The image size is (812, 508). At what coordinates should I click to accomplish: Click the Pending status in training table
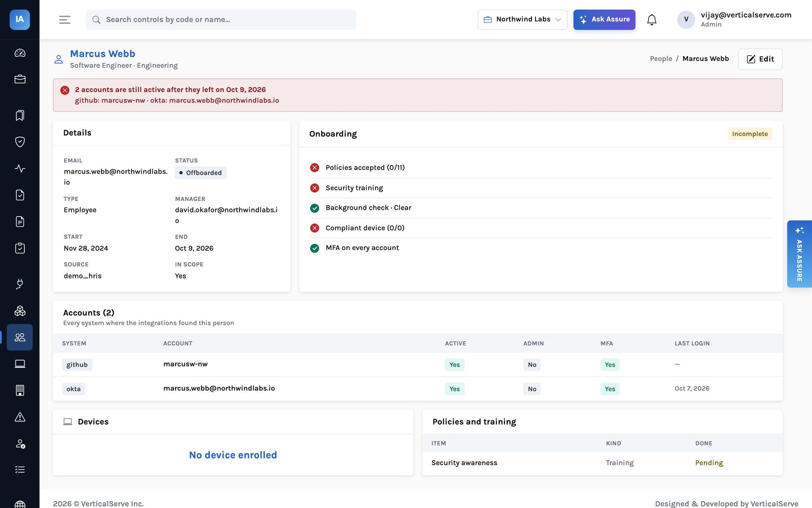click(709, 463)
